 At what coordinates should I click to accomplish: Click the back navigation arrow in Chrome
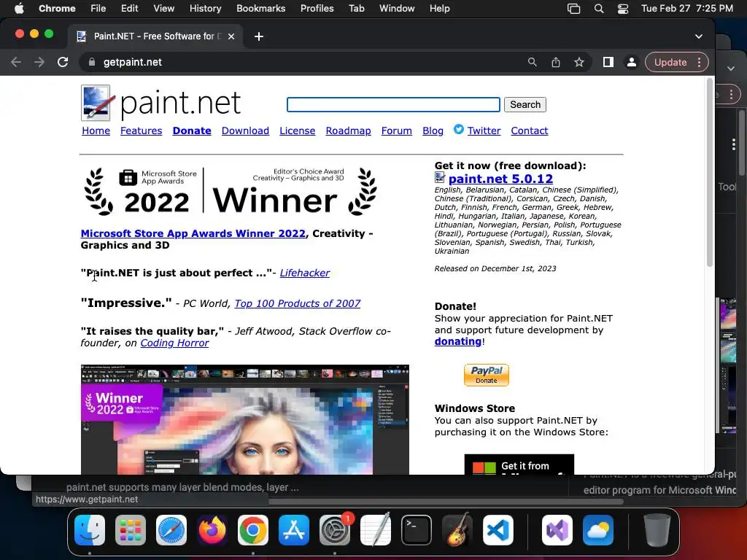(x=16, y=62)
